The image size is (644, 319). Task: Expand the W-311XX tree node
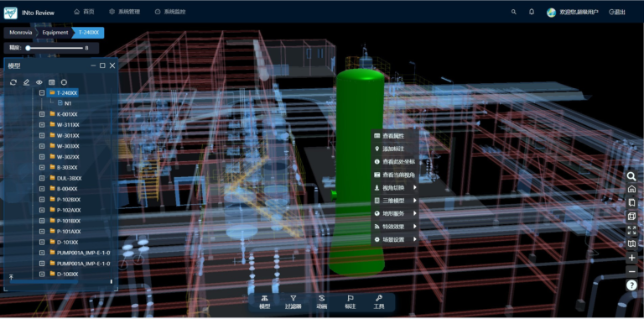[x=42, y=125]
